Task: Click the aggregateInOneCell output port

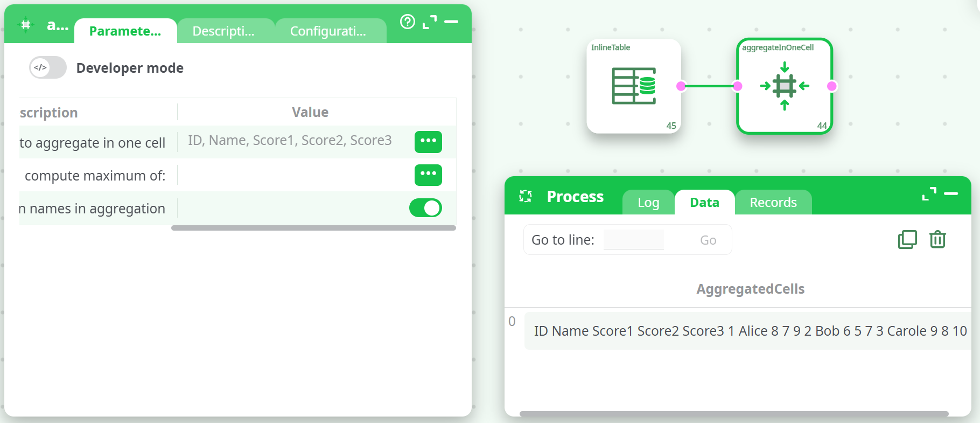Action: click(x=832, y=86)
